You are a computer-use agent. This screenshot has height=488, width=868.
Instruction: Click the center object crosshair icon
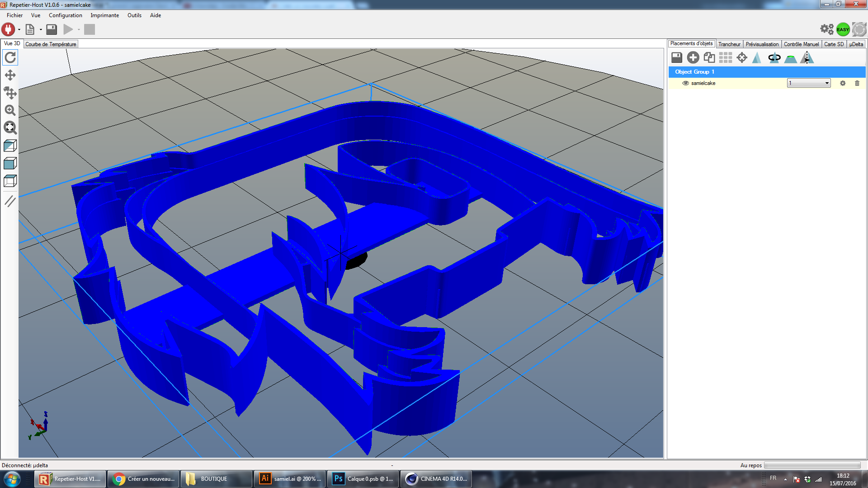click(x=741, y=57)
